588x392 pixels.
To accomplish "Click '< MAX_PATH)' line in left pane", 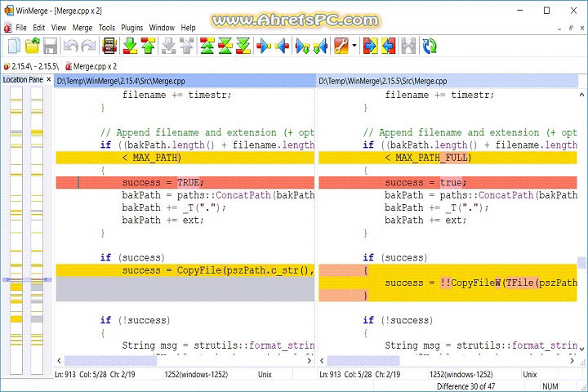I will point(185,158).
